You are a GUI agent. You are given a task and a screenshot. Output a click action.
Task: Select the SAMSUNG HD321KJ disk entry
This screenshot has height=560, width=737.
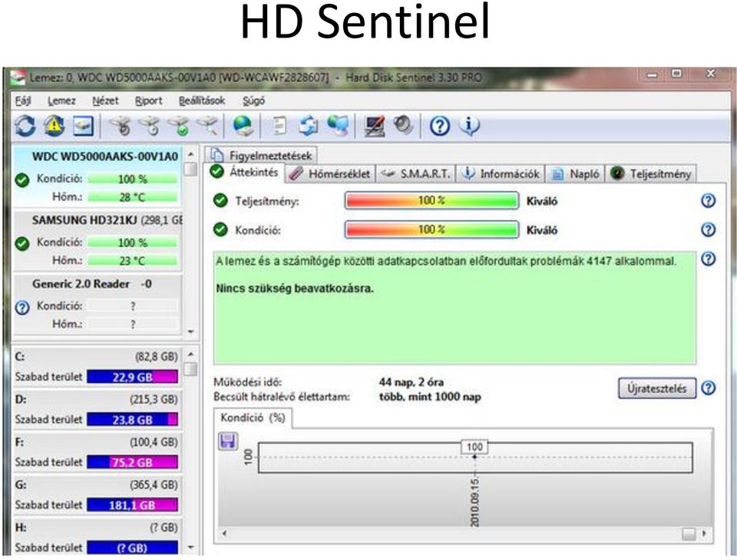97,240
